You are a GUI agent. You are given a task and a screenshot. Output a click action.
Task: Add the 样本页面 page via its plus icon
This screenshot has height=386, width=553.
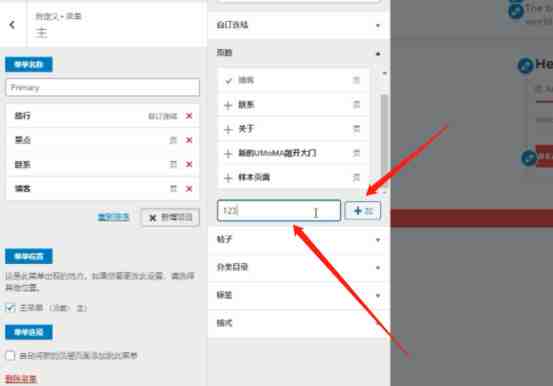(228, 177)
